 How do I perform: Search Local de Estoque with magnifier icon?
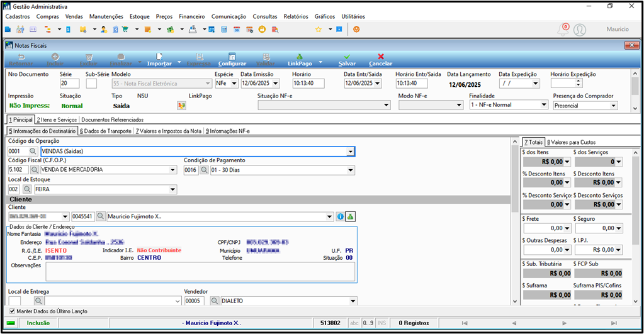[26, 189]
